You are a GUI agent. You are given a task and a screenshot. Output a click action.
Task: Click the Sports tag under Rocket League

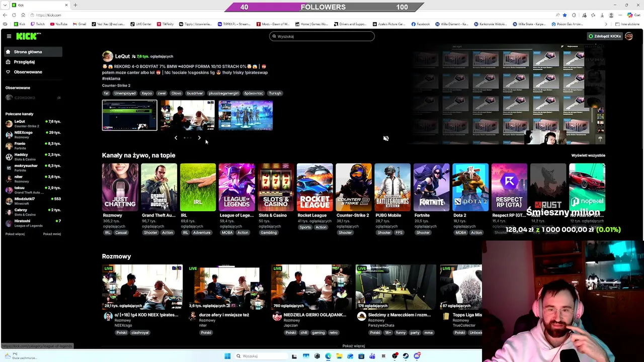(x=305, y=227)
